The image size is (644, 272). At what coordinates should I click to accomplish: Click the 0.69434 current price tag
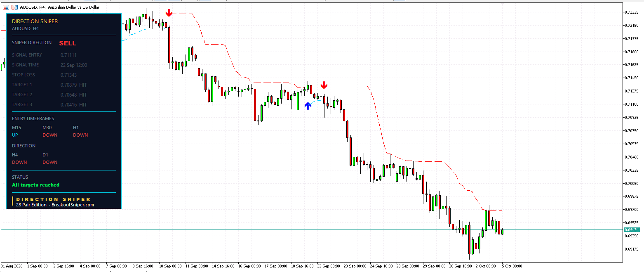point(632,229)
